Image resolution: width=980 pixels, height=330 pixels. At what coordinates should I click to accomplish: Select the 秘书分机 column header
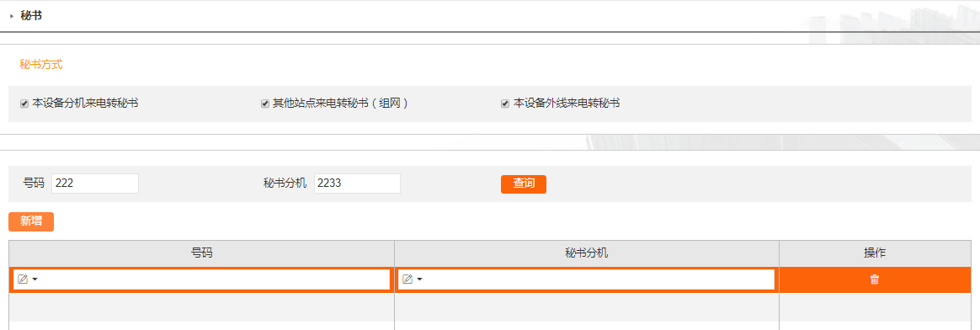coord(586,253)
